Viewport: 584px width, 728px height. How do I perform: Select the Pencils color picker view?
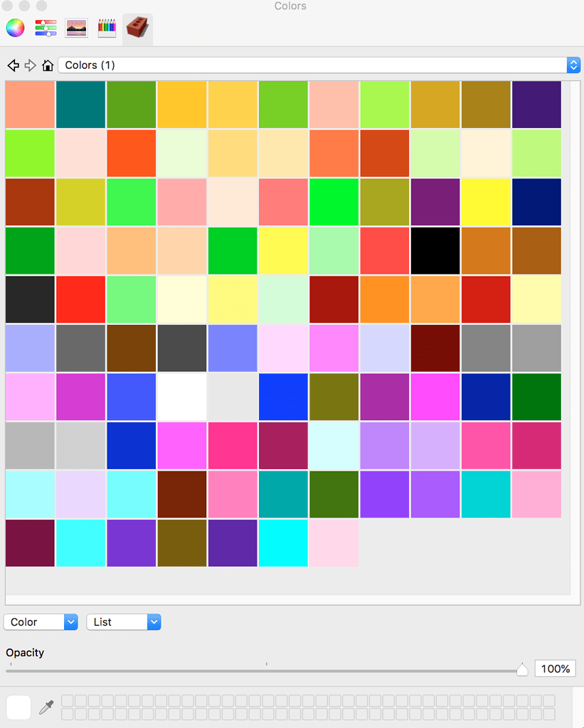107,28
